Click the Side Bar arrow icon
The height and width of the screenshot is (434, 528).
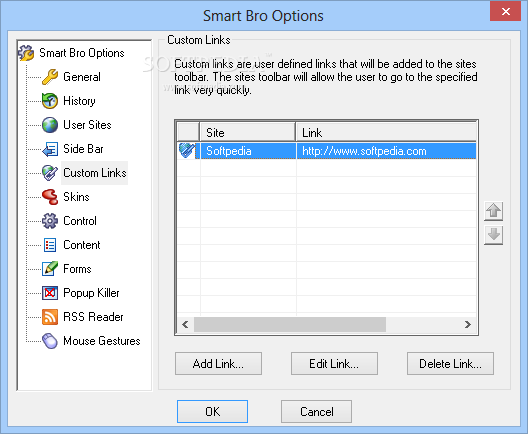[50, 149]
